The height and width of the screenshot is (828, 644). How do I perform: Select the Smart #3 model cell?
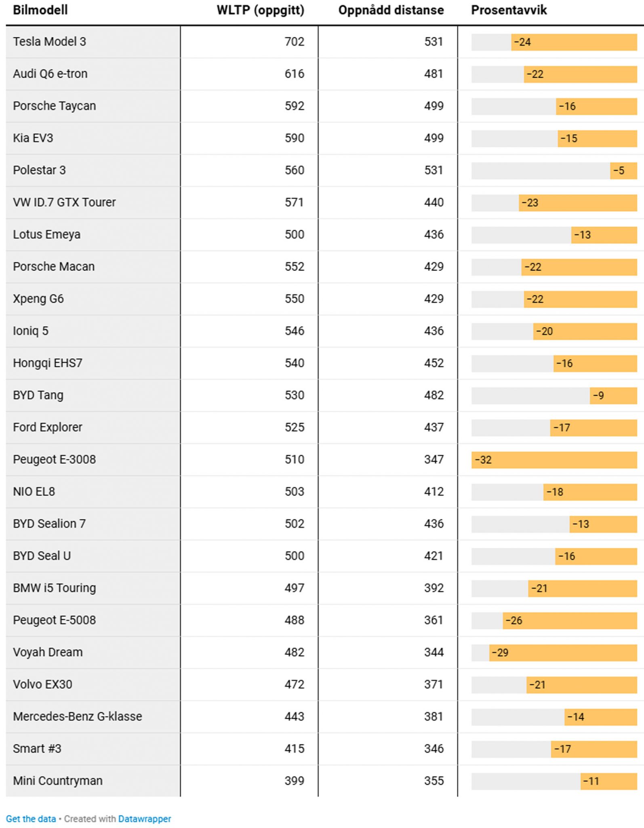pos(37,748)
